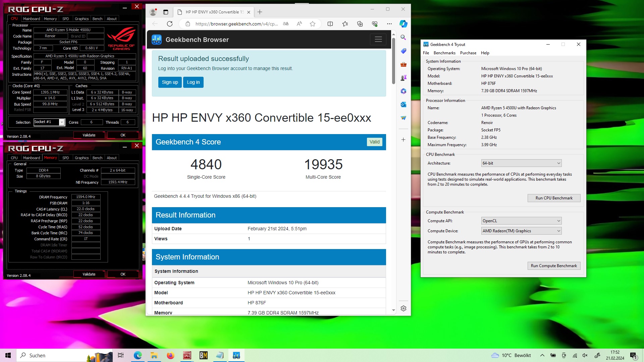Screen dimensions: 644x362
Task: Open File Explorer from the taskbar
Action: (x=154, y=355)
